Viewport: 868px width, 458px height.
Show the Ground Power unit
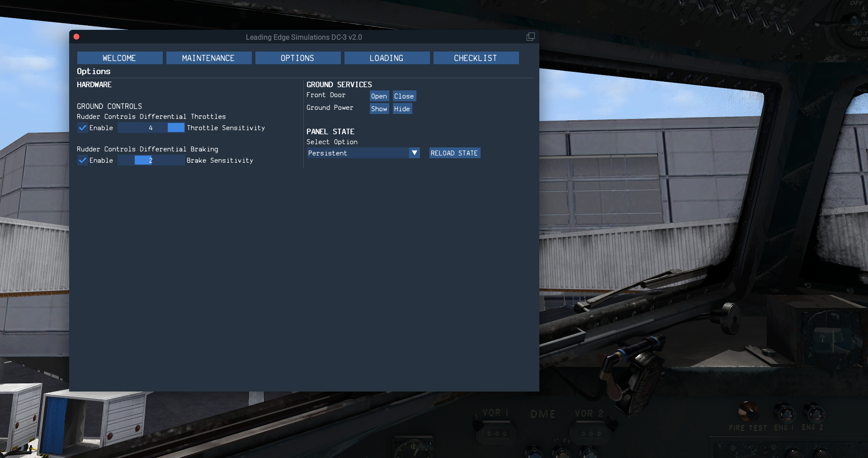point(379,109)
